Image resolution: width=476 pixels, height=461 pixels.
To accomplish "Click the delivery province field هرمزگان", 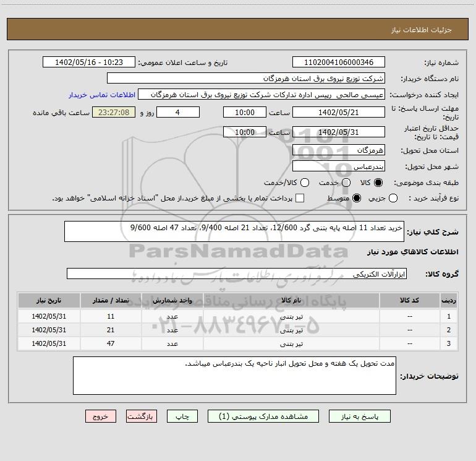I will point(339,150).
